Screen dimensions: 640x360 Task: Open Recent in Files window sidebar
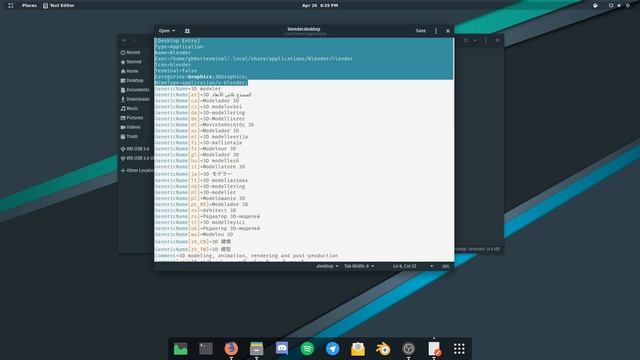tap(133, 52)
